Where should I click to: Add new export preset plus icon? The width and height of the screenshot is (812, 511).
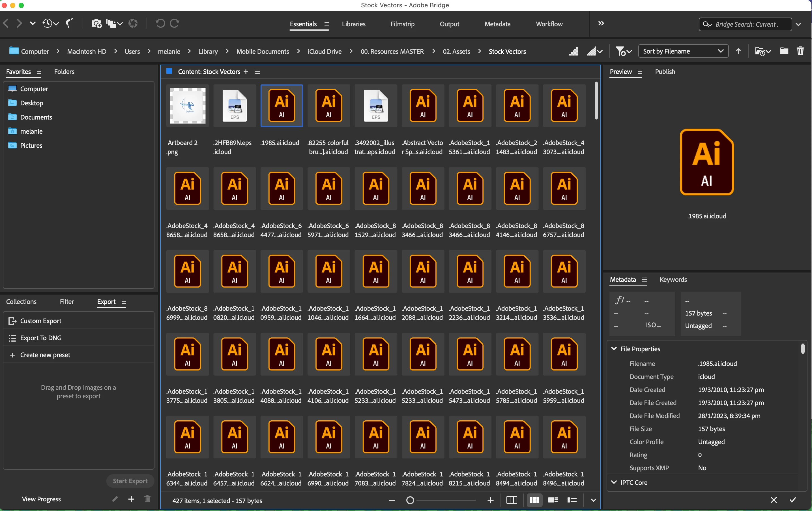pyautogui.click(x=131, y=499)
